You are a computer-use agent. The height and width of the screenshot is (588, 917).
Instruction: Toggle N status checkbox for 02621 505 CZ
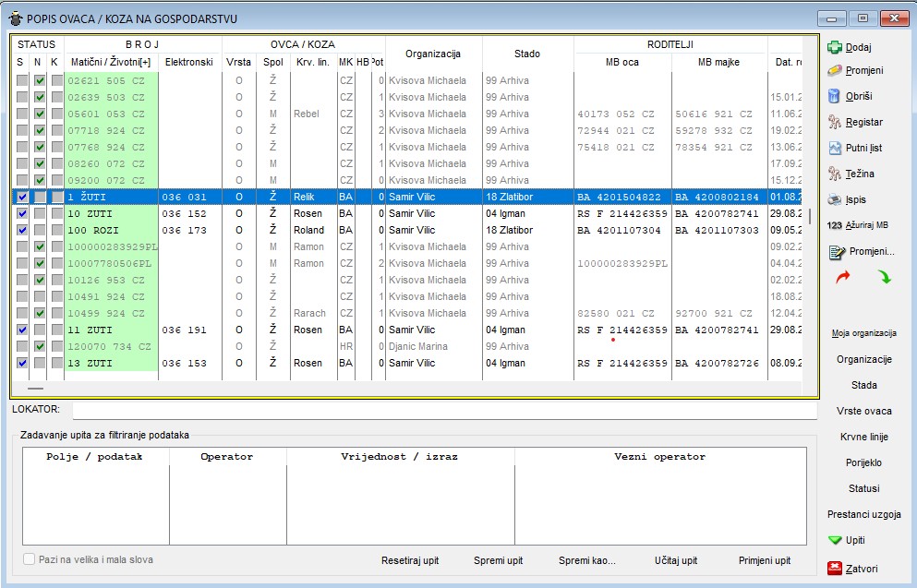click(40, 80)
